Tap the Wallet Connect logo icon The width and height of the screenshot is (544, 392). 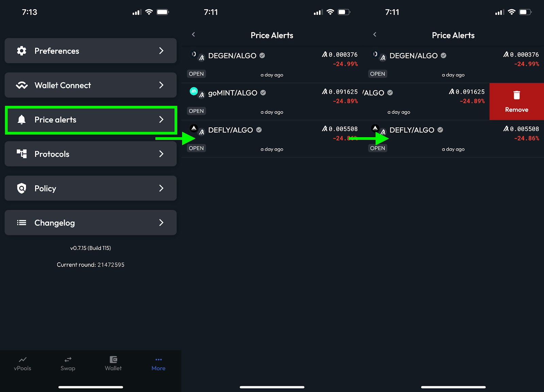coord(22,85)
